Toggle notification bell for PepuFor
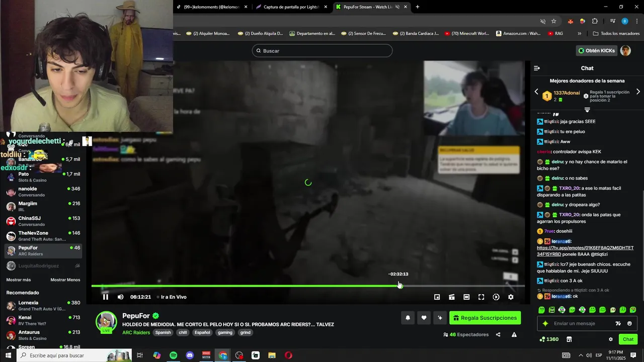 click(x=408, y=318)
